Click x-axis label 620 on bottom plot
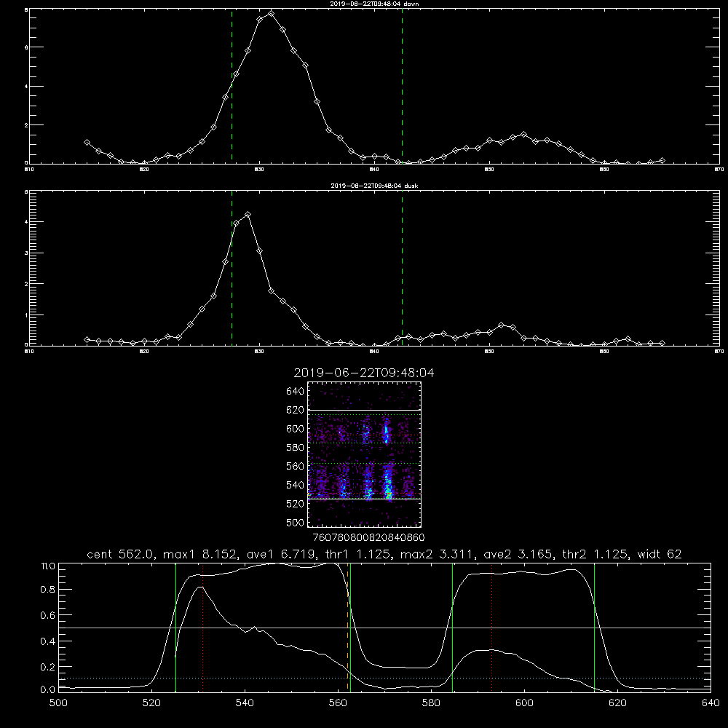The width and height of the screenshot is (728, 728). pyautogui.click(x=617, y=703)
